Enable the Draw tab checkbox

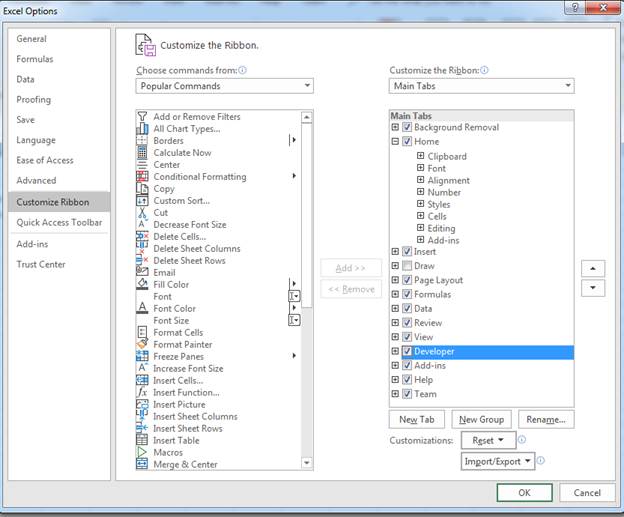407,265
